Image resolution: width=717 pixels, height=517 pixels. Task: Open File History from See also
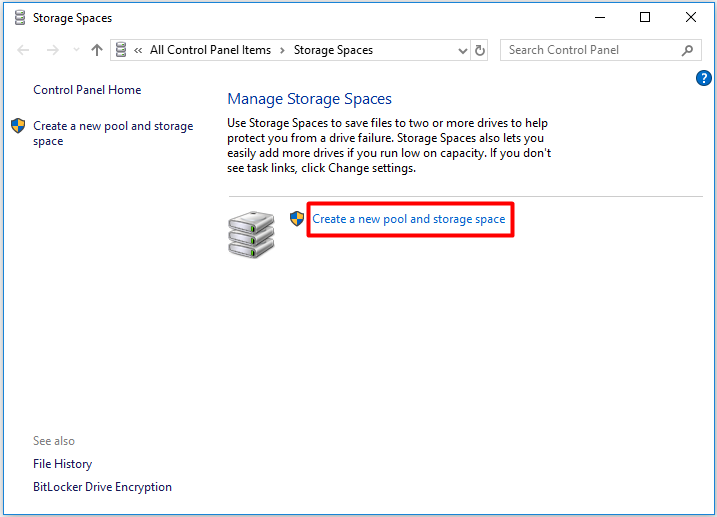pos(63,464)
